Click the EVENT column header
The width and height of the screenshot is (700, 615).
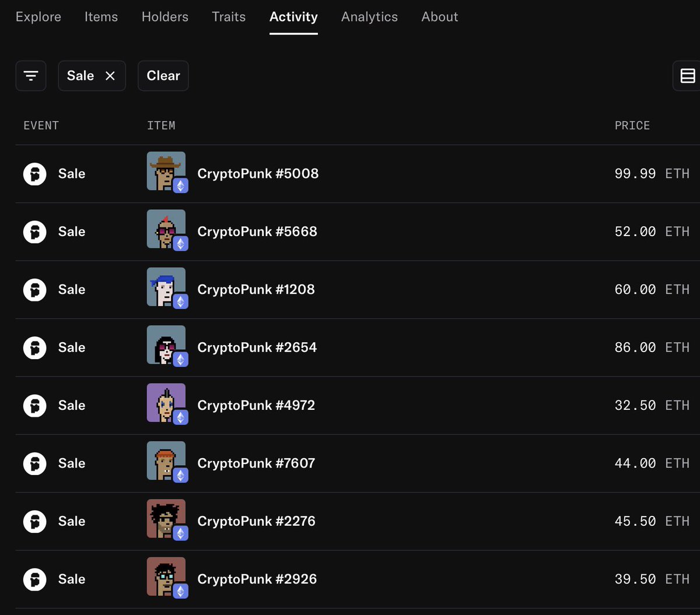[x=41, y=125]
